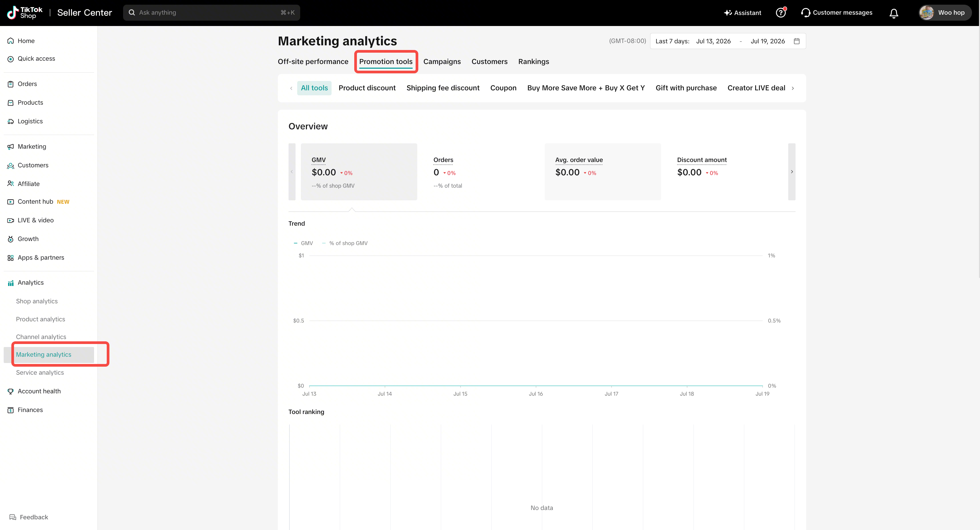The height and width of the screenshot is (530, 980).
Task: Open Product analytics in sidebar
Action: (40, 319)
